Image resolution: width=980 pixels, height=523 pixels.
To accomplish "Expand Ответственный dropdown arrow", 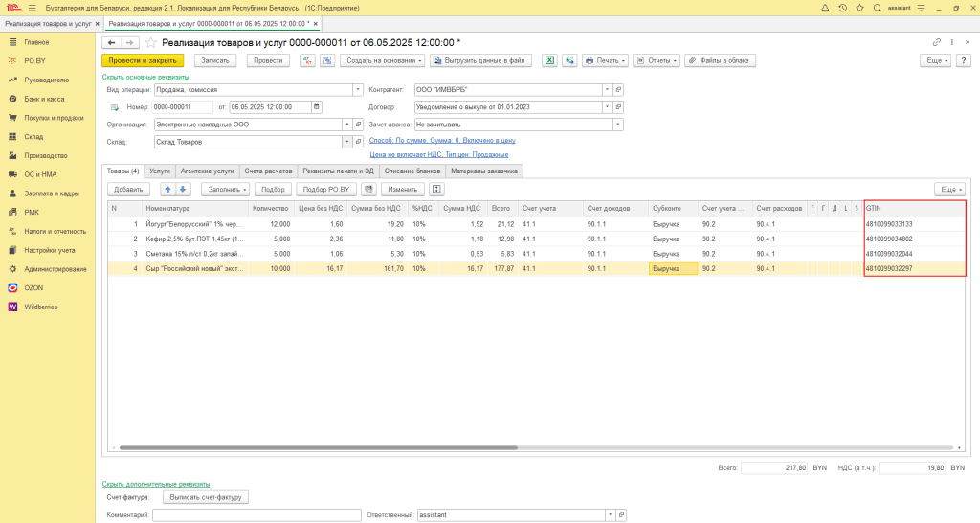I will tap(610, 515).
